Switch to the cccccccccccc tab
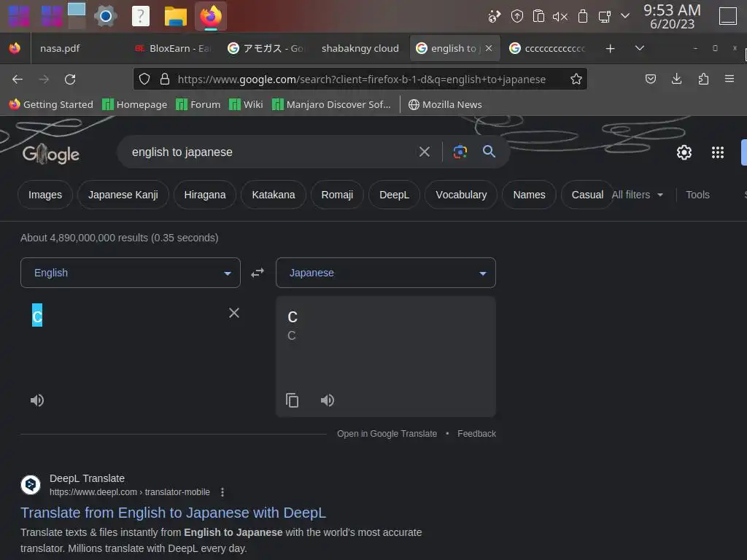Screen dimensions: 747x560 click(548, 48)
